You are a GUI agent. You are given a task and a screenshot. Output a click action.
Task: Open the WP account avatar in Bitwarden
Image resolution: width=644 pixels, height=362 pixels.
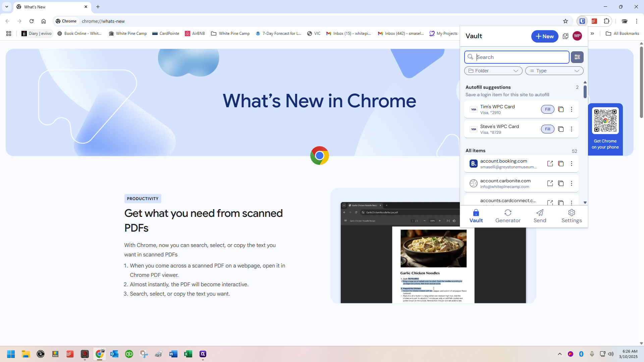click(x=577, y=36)
